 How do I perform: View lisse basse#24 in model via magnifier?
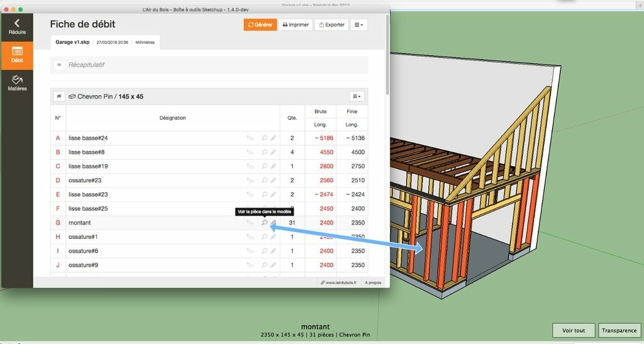[x=265, y=138]
